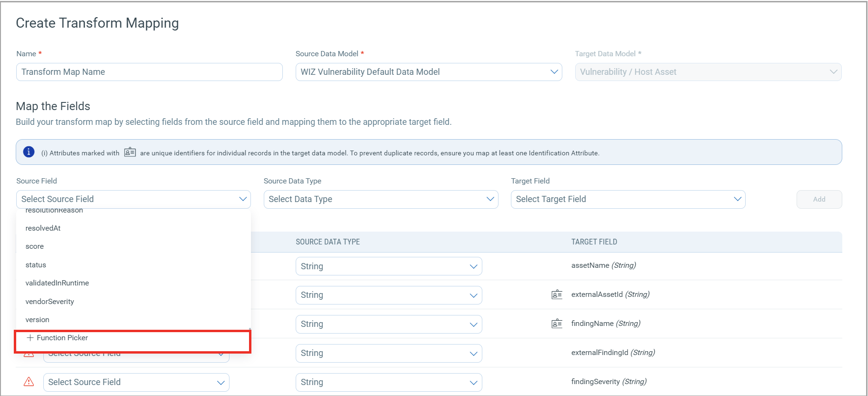This screenshot has height=396, width=868.
Task: Pick the score option in dropdown list
Action: pos(35,246)
